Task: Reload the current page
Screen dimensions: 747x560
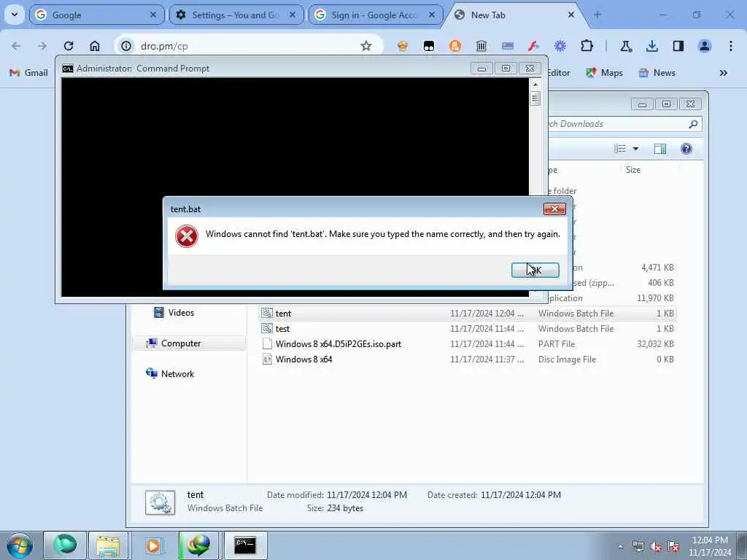Action: point(69,46)
